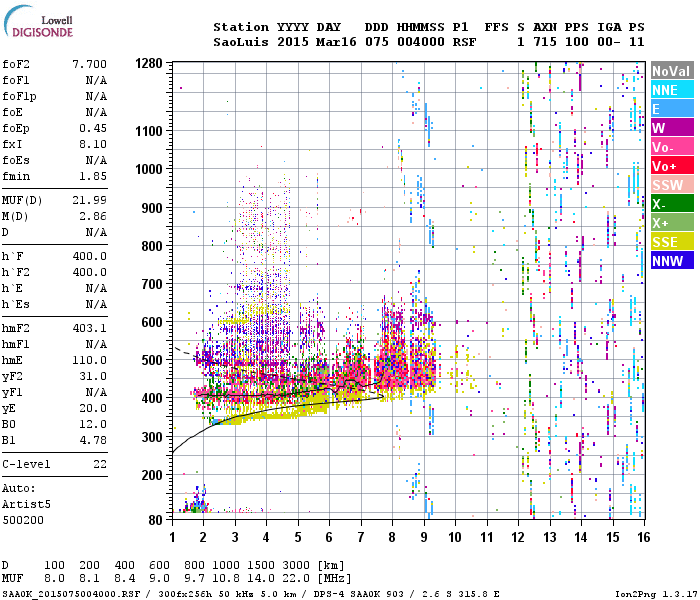Click the 1000 height axis label
The image size is (700, 600).
click(x=149, y=169)
